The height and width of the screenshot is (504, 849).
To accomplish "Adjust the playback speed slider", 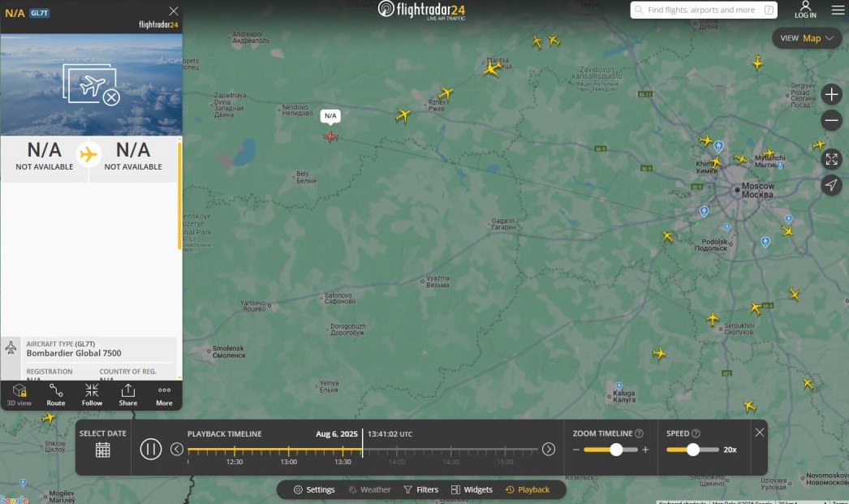I will (693, 450).
